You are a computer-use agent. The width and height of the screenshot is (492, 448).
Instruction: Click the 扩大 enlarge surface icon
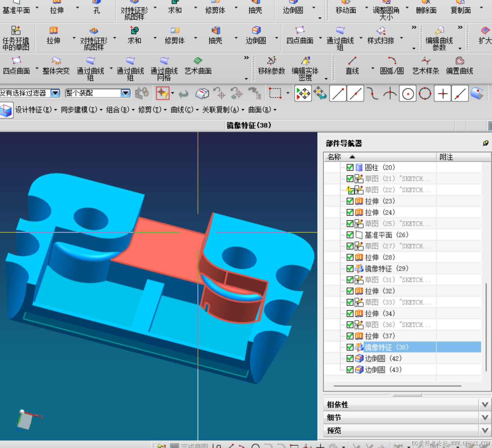pyautogui.click(x=485, y=35)
